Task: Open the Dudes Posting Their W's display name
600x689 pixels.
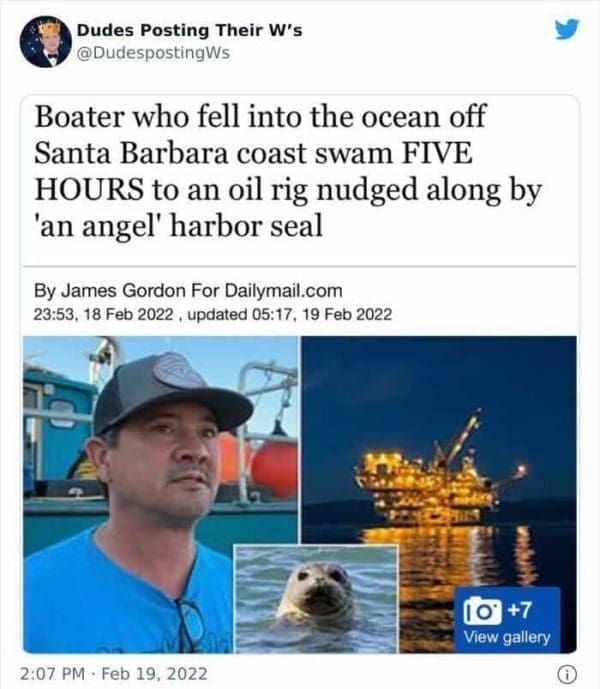Action: (x=189, y=30)
